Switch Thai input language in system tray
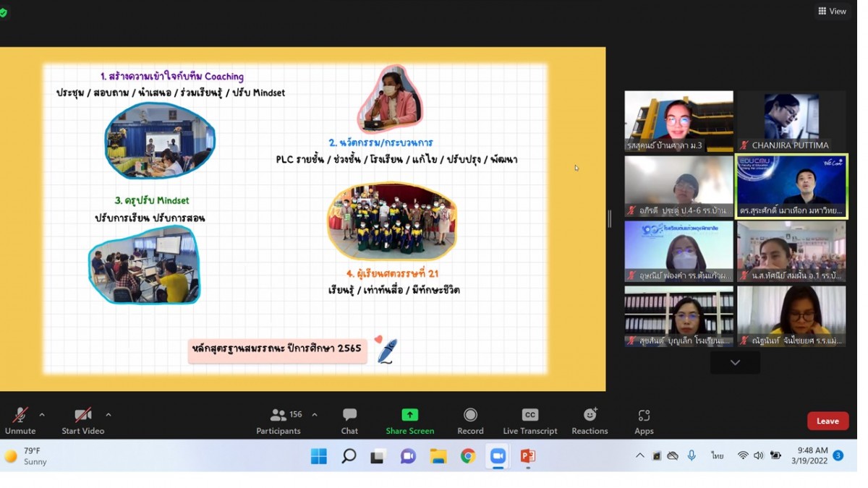This screenshot has height=488, width=868. point(717,455)
